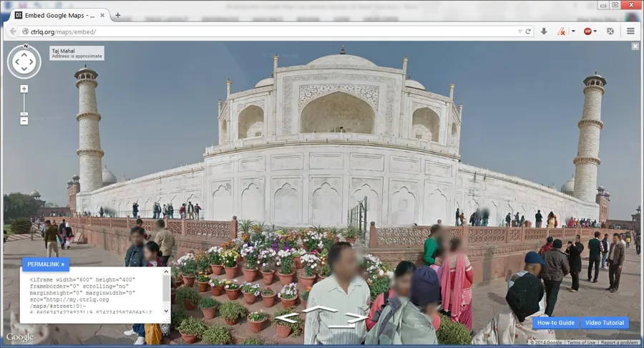Viewport: 644px width, 348px height.
Task: Zoom out with the minus button
Action: pos(24,121)
